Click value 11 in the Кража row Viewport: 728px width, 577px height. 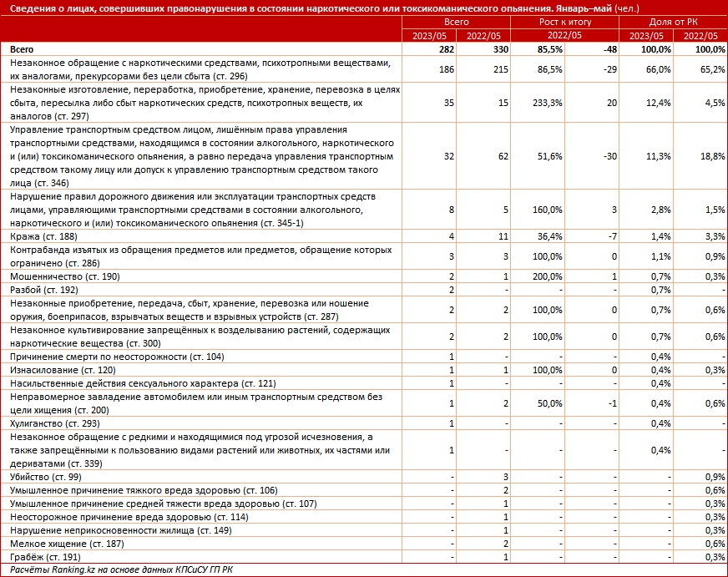(x=503, y=236)
